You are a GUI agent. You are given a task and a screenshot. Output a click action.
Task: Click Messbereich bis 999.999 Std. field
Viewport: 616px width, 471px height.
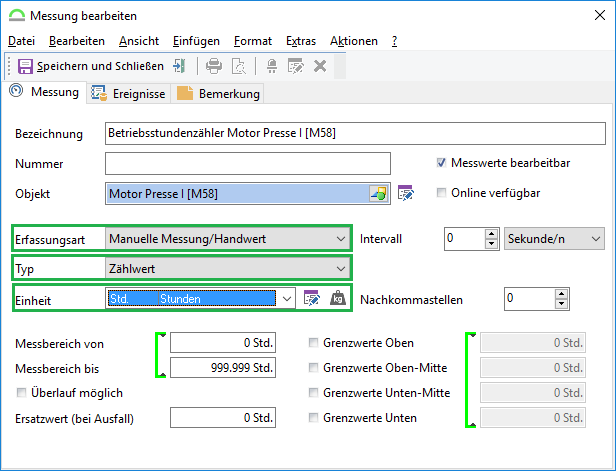[223, 368]
